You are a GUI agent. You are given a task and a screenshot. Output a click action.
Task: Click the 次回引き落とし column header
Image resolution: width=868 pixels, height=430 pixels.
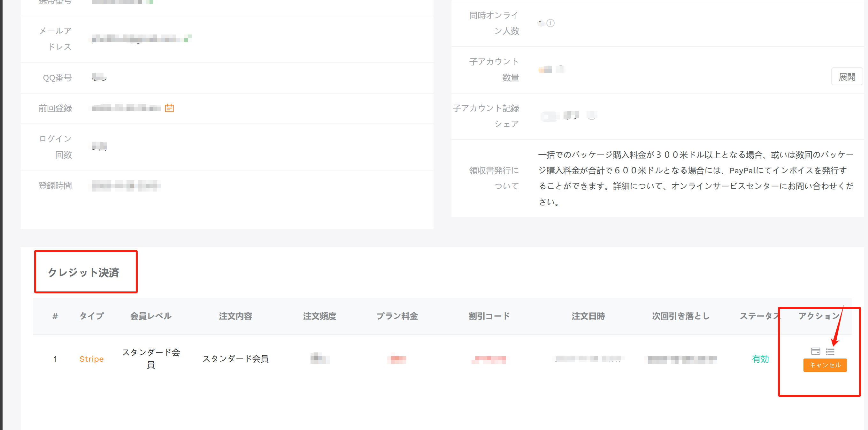681,316
